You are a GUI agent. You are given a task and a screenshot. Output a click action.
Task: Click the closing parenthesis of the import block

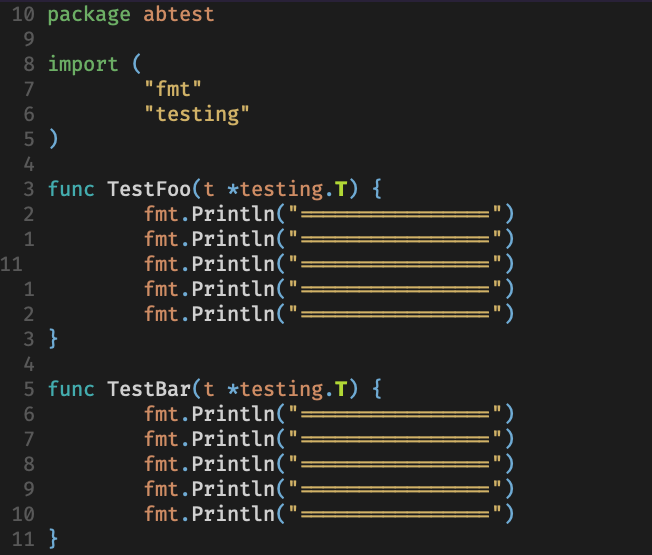click(53, 140)
